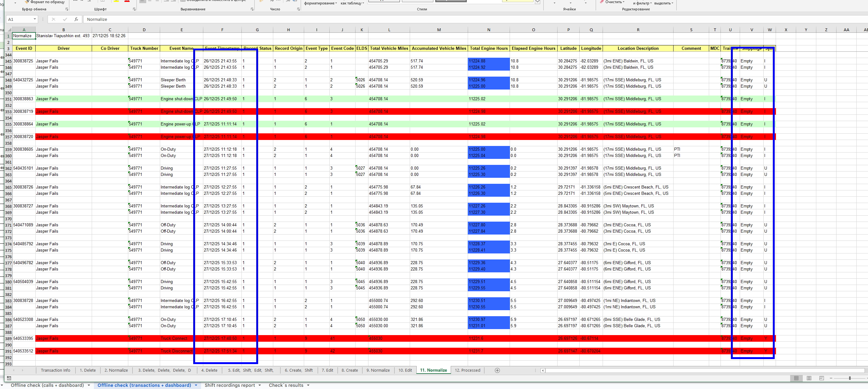Expand the Name Box dropdown
The width and height of the screenshot is (868, 389).
34,19
